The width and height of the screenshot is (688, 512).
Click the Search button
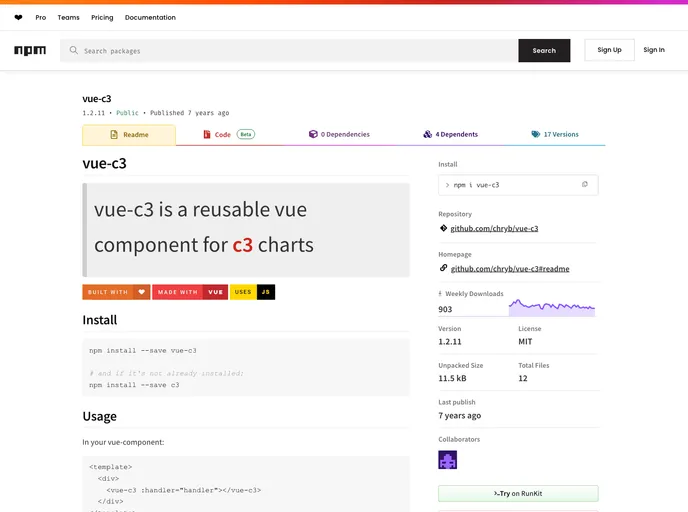(544, 50)
